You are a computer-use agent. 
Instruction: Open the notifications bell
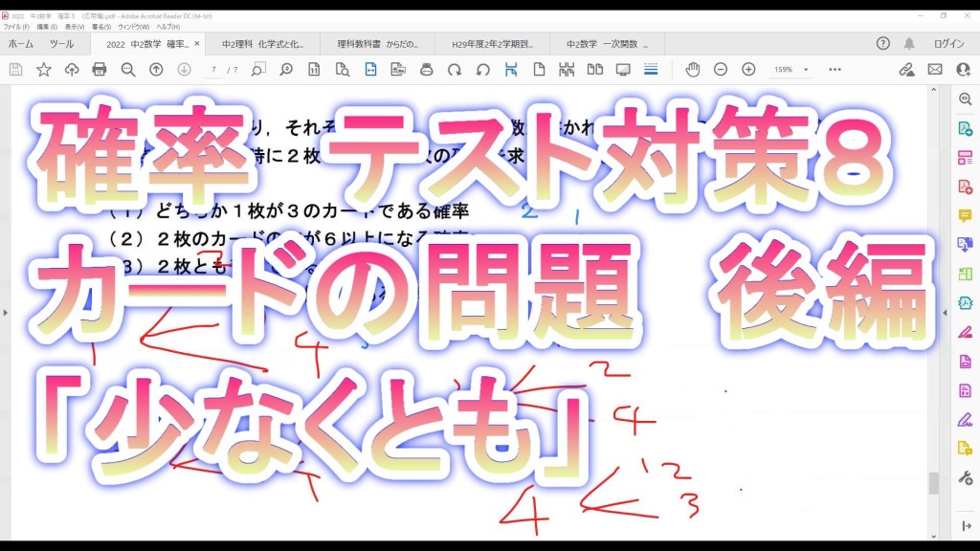tap(909, 44)
